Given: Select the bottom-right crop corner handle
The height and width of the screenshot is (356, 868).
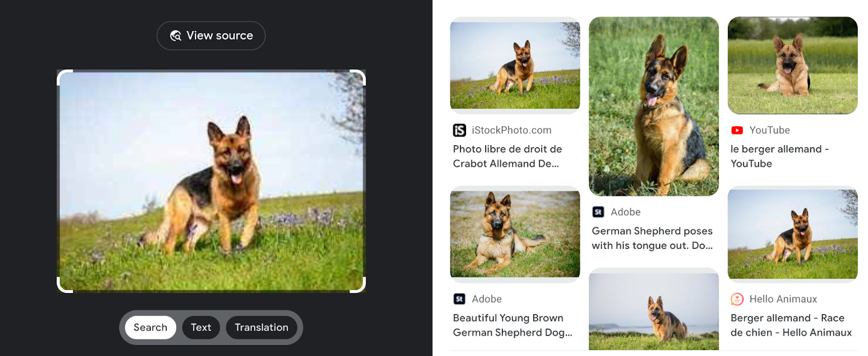Looking at the screenshot, I should (x=359, y=286).
